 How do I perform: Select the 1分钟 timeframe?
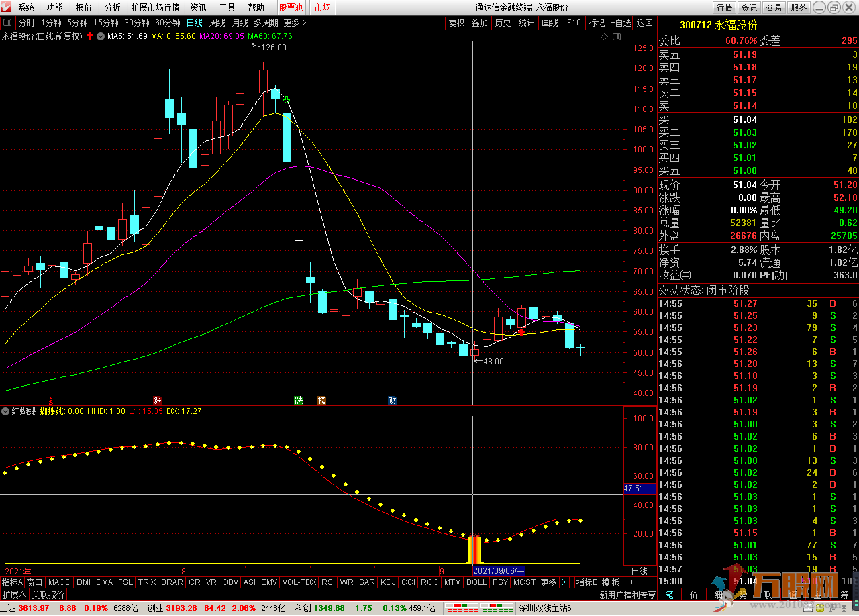(52, 23)
